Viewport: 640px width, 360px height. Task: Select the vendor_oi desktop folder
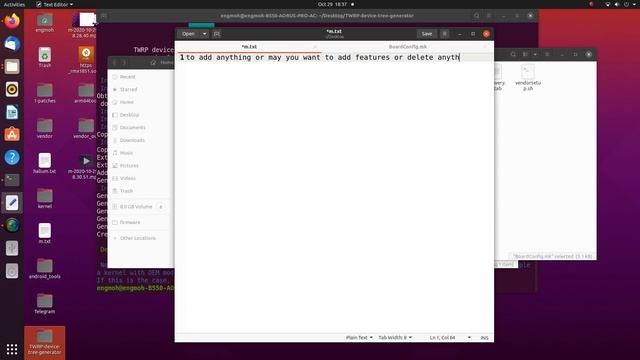point(85,129)
